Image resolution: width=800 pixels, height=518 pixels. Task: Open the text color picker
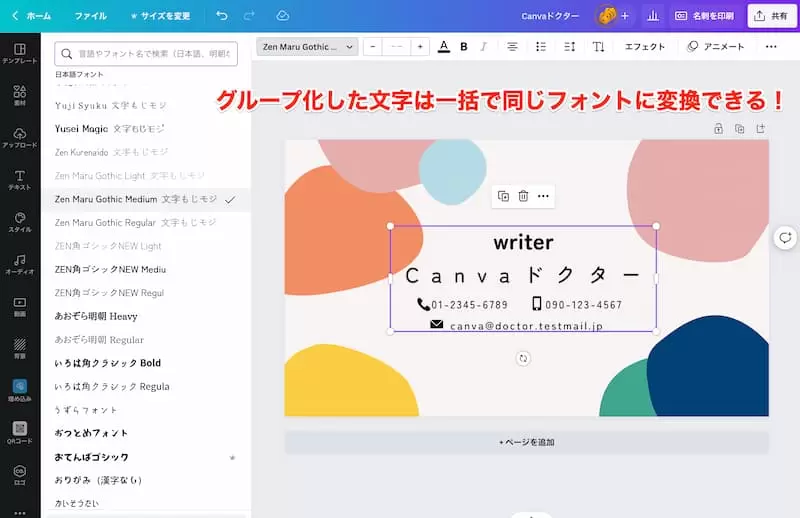click(x=444, y=47)
